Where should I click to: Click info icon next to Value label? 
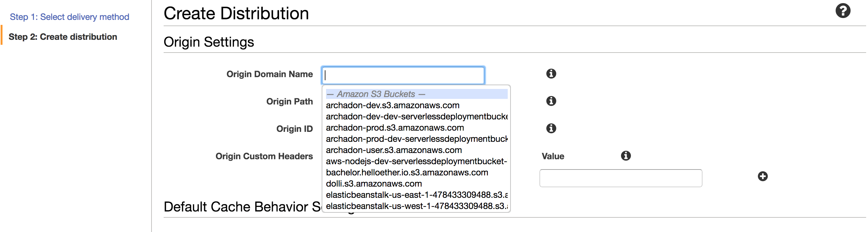(626, 155)
